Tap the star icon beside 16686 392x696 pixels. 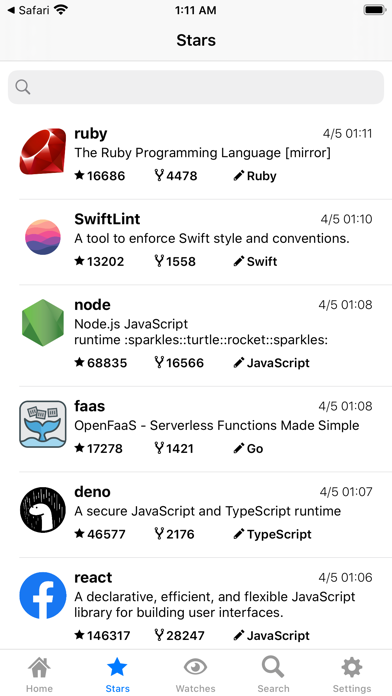tap(79, 175)
